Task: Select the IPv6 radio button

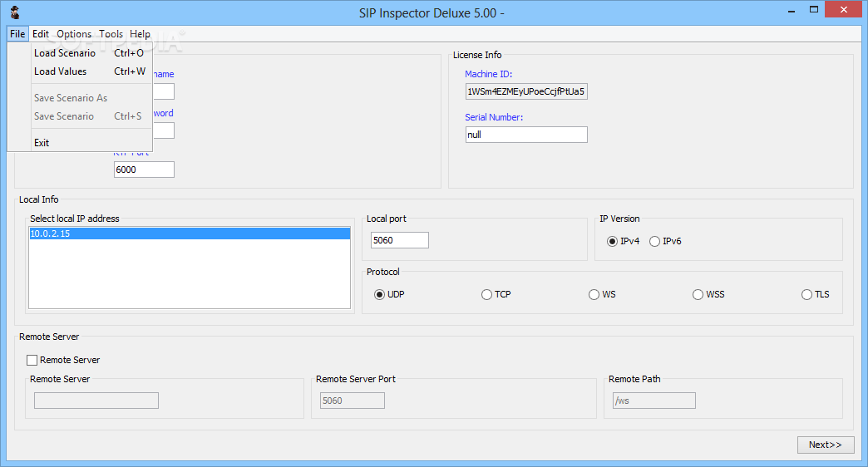Action: (654, 241)
